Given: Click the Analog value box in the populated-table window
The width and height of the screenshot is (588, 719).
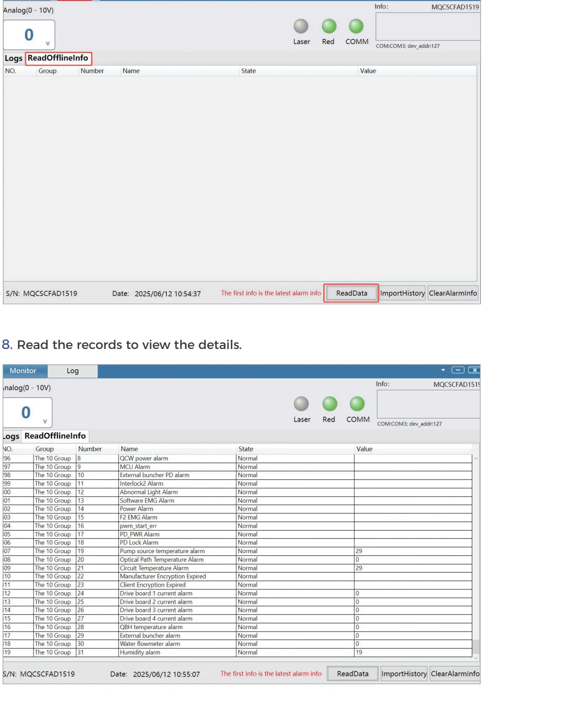Looking at the screenshot, I should point(27,413).
